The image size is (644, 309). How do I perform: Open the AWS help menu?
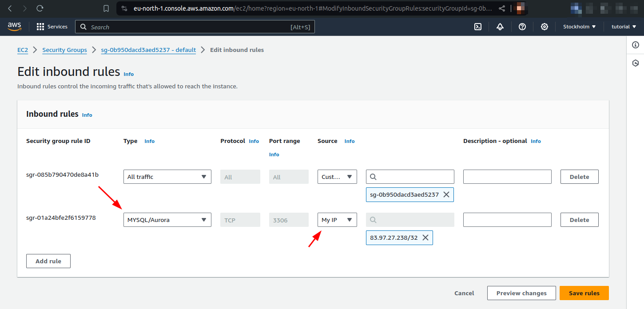pos(522,27)
